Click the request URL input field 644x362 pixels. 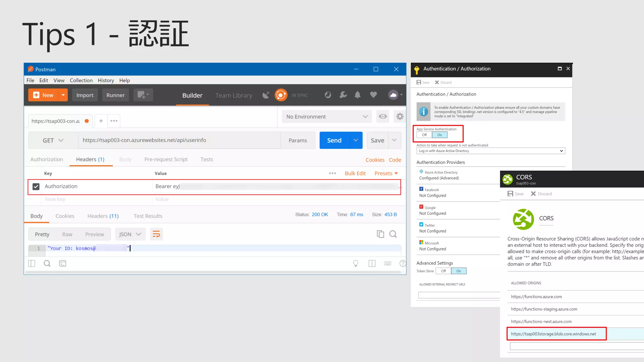tap(179, 140)
